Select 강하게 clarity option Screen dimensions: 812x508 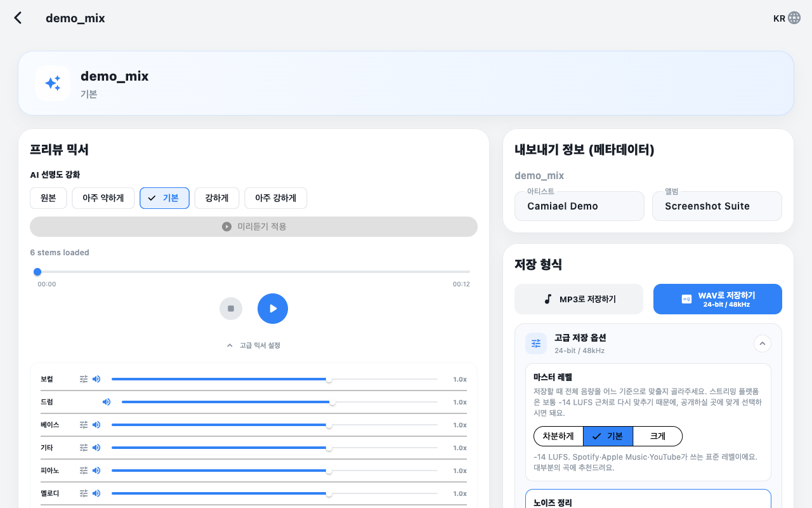[x=217, y=198]
